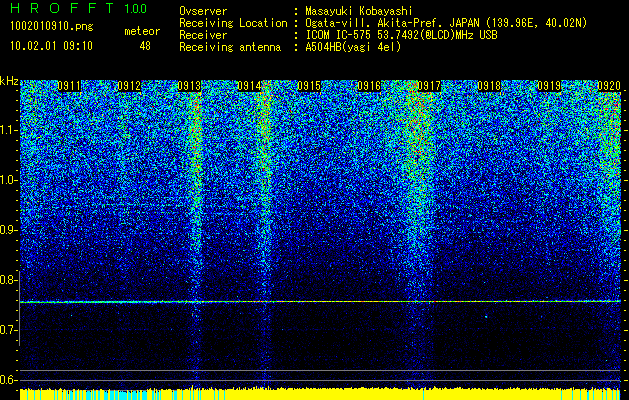This screenshot has width=629, height=400.
Task: Click the 0920 time marker
Action: pos(609,86)
